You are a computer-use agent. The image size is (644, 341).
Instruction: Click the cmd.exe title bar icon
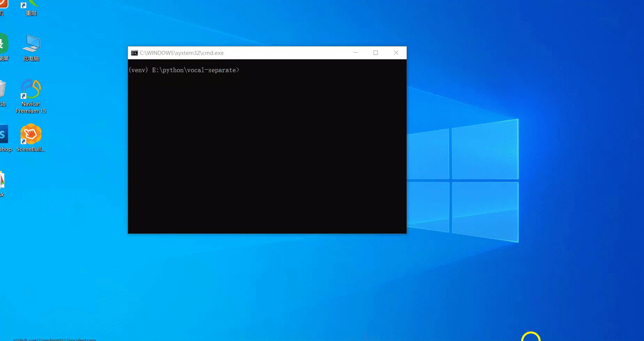[134, 53]
